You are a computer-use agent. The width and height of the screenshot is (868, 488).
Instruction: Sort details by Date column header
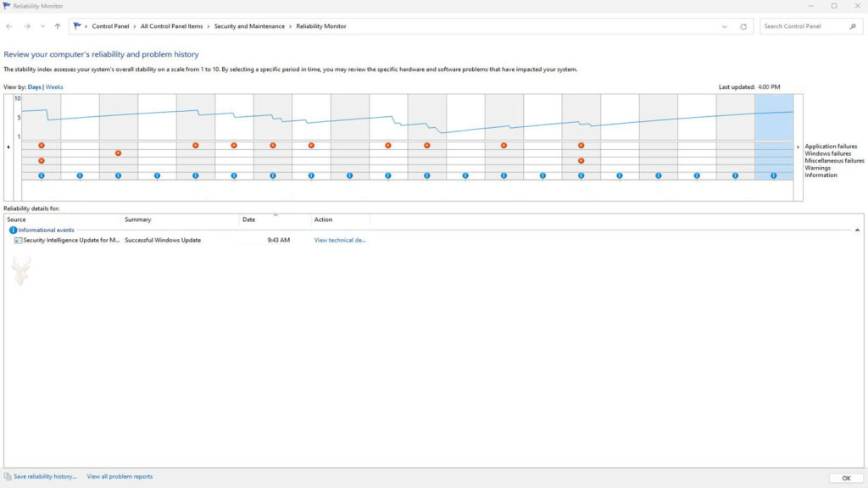(x=275, y=219)
